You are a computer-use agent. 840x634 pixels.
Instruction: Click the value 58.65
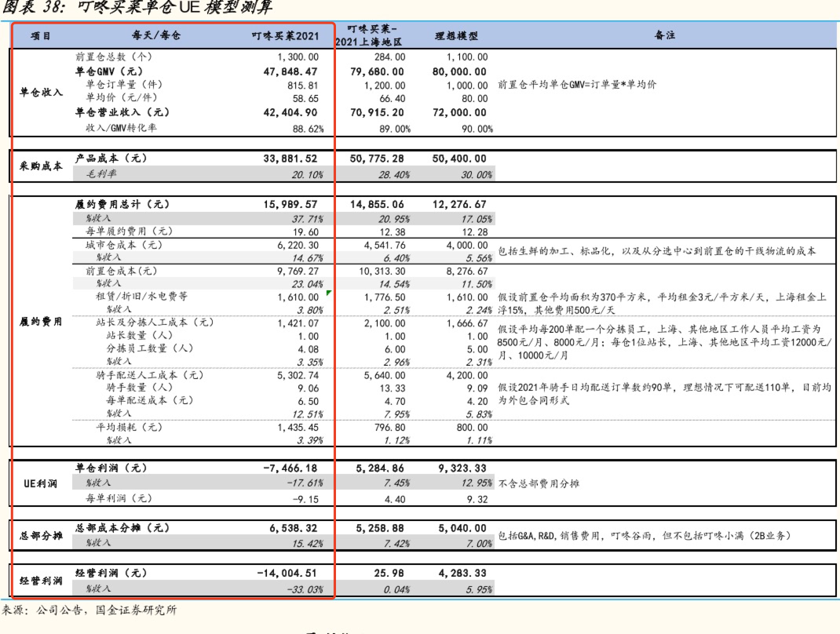[305, 99]
